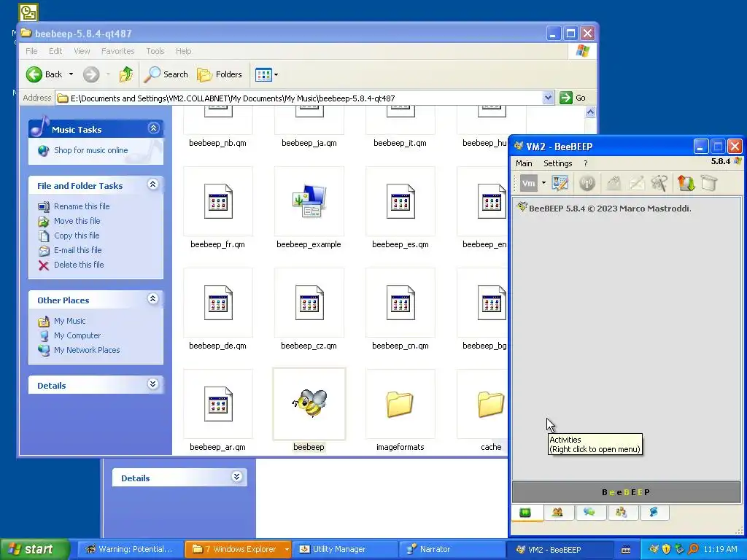The height and width of the screenshot is (560, 747).
Task: Click Shop for music online link
Action: tap(90, 150)
